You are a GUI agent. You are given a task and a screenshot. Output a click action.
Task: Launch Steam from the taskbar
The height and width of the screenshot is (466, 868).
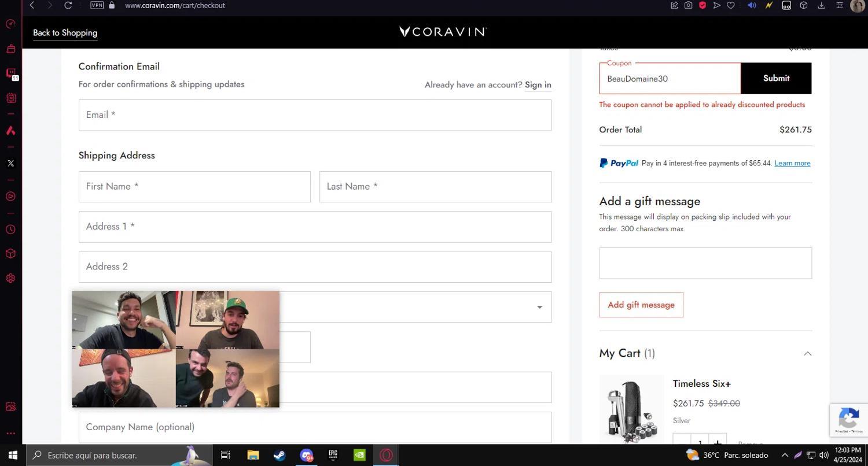click(279, 455)
